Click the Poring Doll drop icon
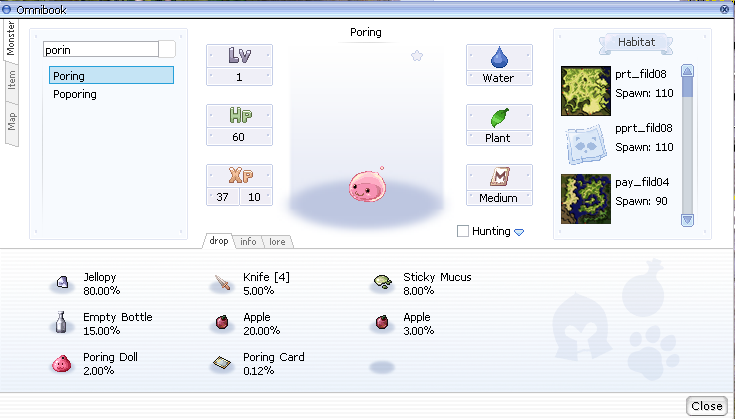Viewport: 735px width, 419px height. pos(61,364)
